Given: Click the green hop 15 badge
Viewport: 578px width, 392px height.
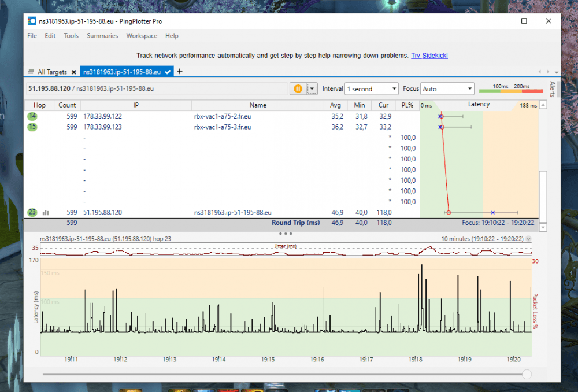Looking at the screenshot, I should pyautogui.click(x=32, y=127).
